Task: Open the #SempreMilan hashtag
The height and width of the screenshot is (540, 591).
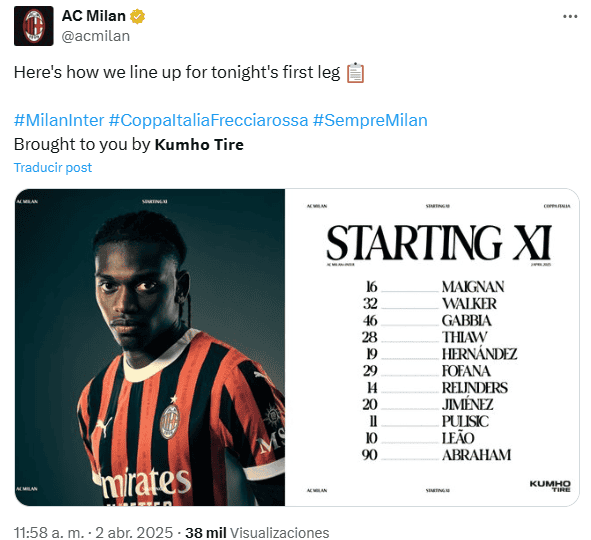Action: coord(370,121)
